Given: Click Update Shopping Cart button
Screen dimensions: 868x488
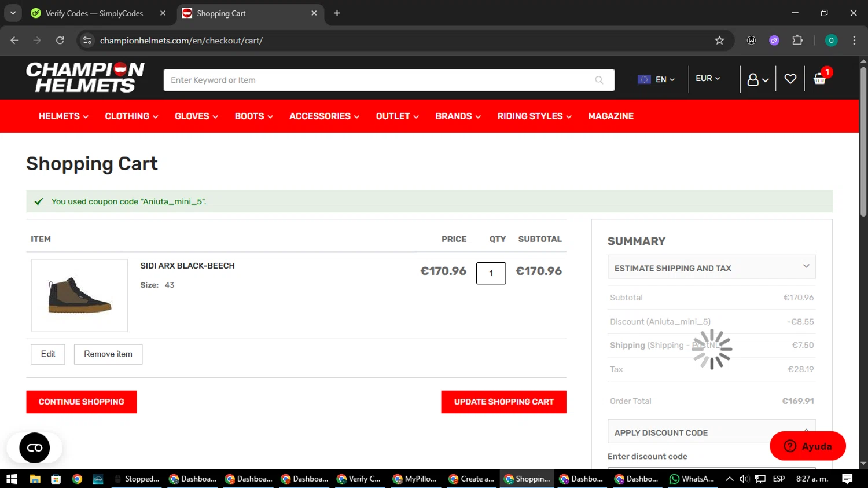Looking at the screenshot, I should (x=503, y=402).
